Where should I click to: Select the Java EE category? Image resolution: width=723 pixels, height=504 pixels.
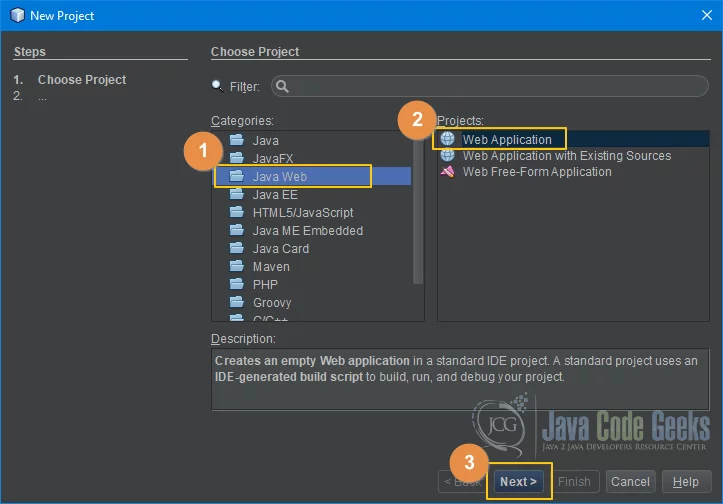(x=313, y=194)
